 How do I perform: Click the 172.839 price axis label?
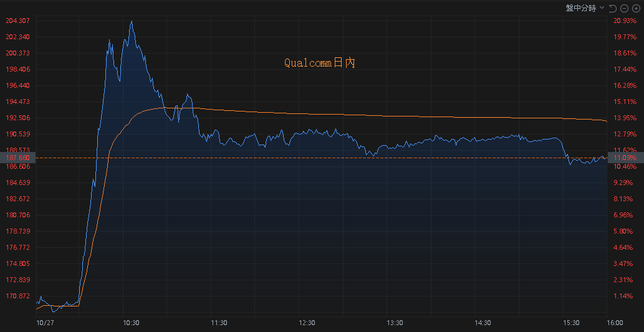[x=17, y=280]
